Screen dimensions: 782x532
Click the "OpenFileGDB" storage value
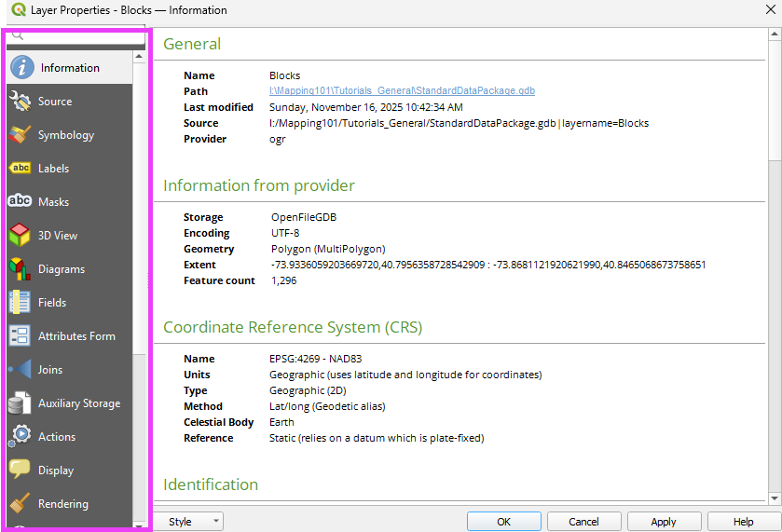coord(304,217)
